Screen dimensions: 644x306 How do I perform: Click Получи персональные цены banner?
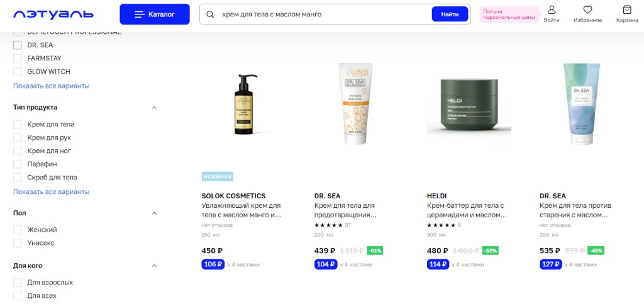509,15
